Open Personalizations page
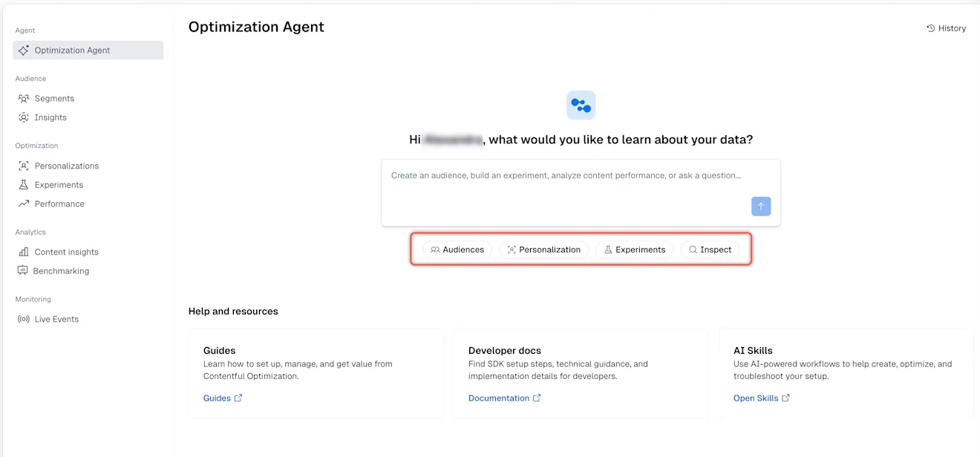Image resolution: width=980 pixels, height=457 pixels. point(67,166)
